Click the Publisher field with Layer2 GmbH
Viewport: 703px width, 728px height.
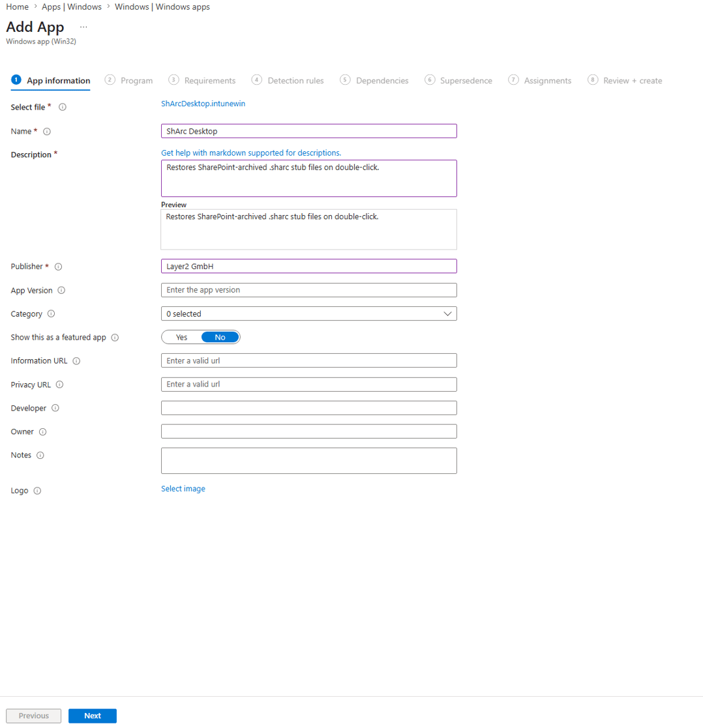pyautogui.click(x=308, y=266)
